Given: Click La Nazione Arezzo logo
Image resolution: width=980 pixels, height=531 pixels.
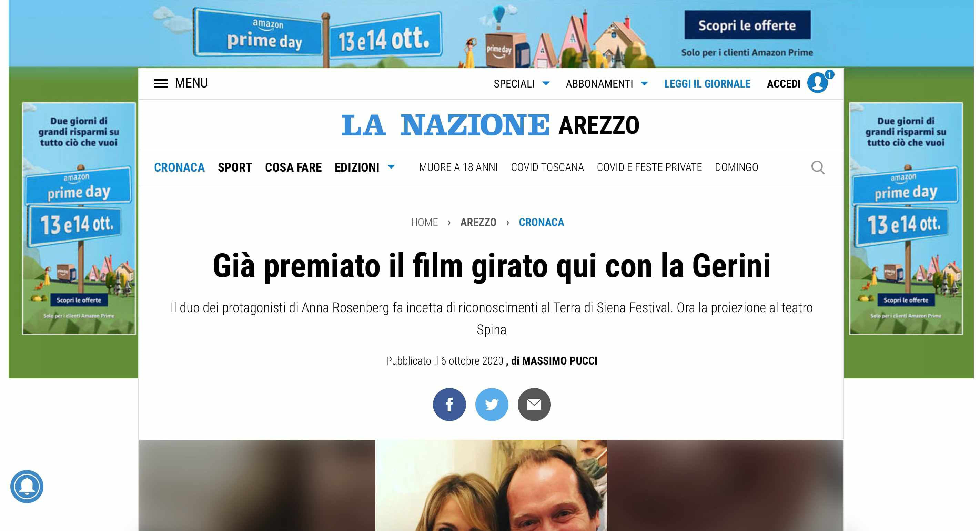Looking at the screenshot, I should (x=490, y=125).
